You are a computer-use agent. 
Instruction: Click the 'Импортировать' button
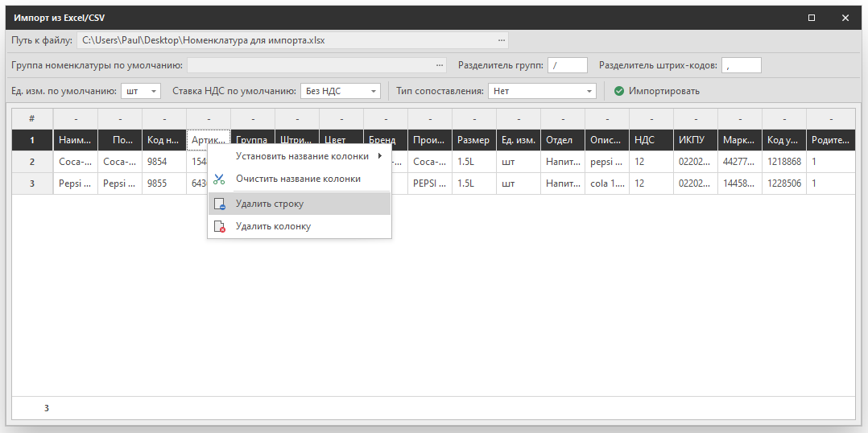point(663,91)
